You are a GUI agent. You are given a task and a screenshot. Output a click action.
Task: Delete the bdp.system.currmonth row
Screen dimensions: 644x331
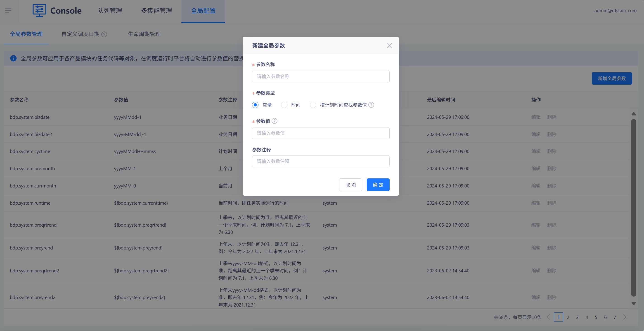coord(552,186)
